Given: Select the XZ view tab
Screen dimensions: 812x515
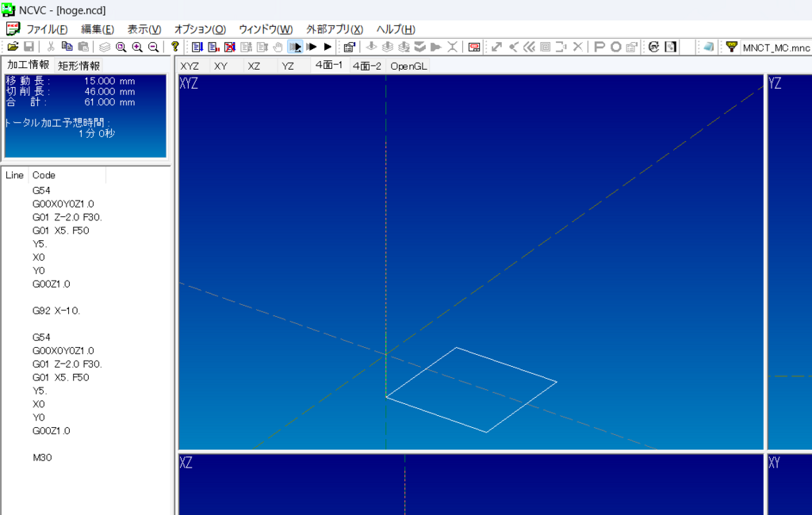Looking at the screenshot, I should click(x=254, y=67).
